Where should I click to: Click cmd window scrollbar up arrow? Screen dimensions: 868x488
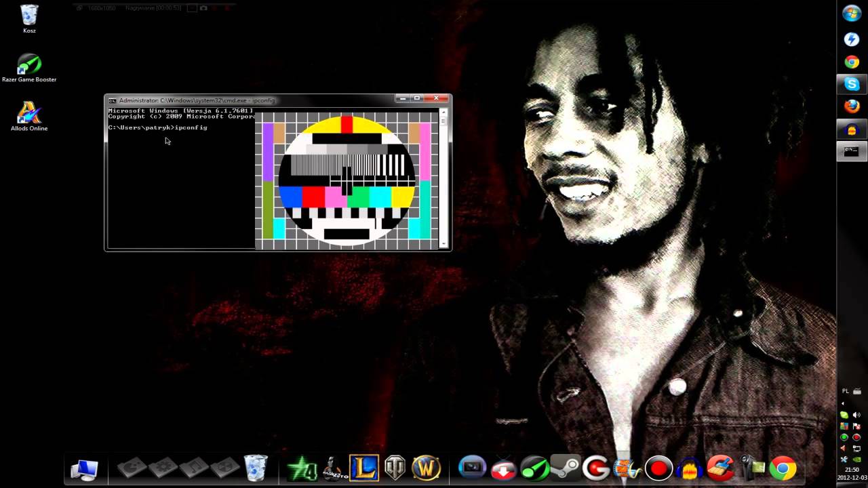443,112
